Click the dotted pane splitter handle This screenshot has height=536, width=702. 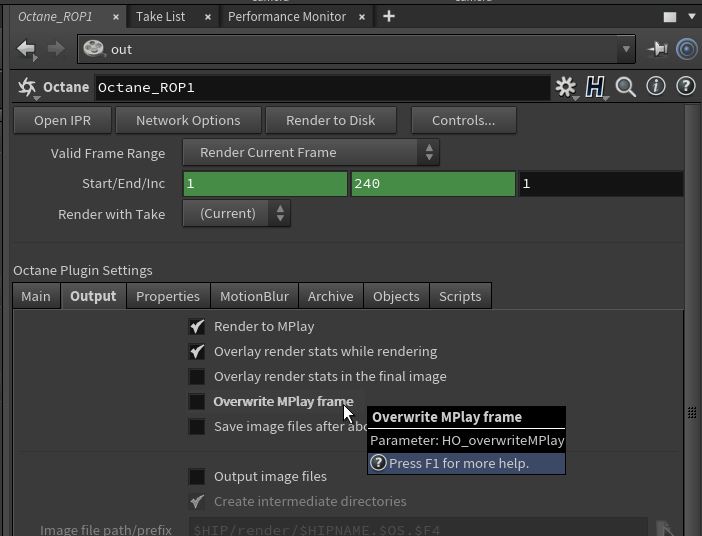692,412
